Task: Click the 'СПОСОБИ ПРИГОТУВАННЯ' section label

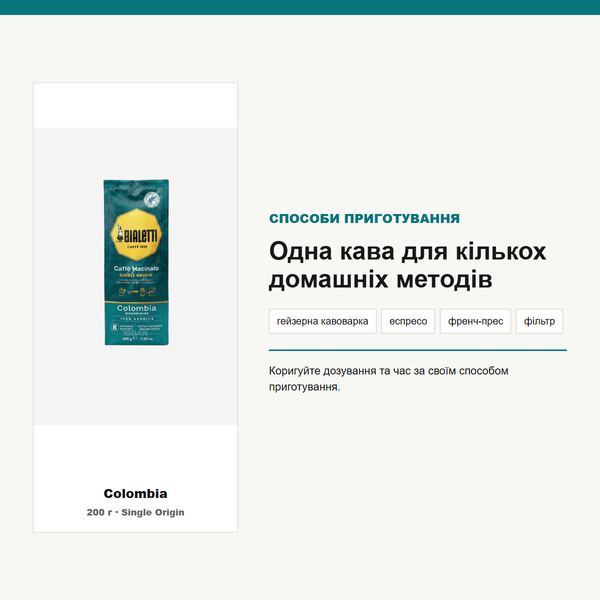Action: click(x=364, y=218)
